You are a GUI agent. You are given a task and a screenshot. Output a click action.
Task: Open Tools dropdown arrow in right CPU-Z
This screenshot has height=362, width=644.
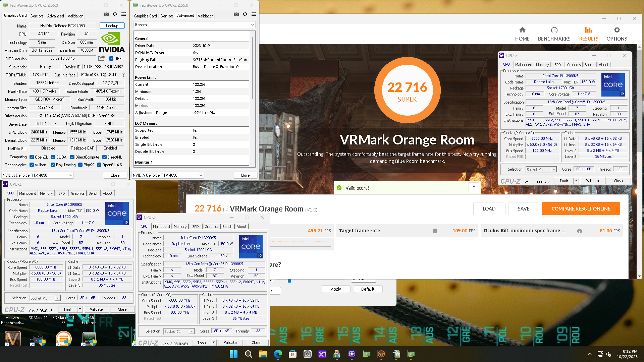576,181
